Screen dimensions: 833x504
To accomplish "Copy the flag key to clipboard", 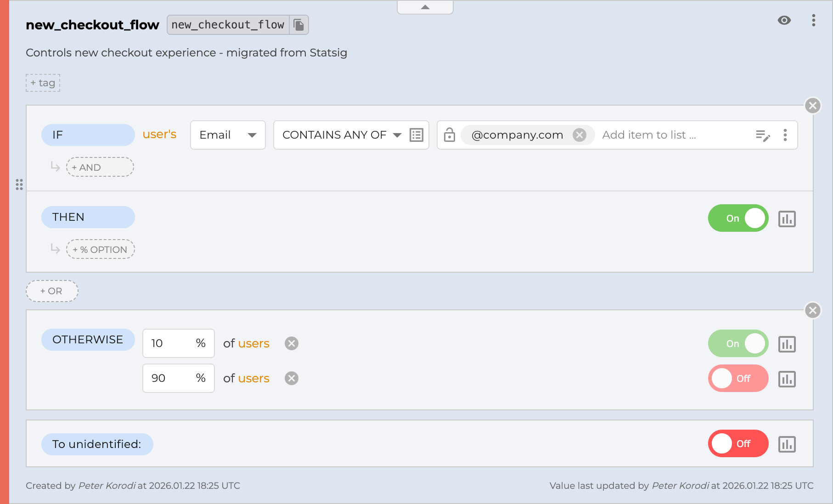I will point(299,25).
